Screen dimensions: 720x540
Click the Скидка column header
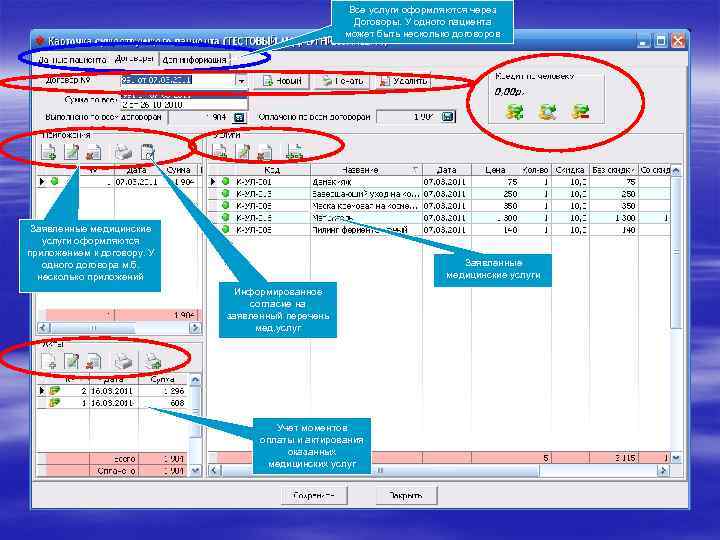570,170
